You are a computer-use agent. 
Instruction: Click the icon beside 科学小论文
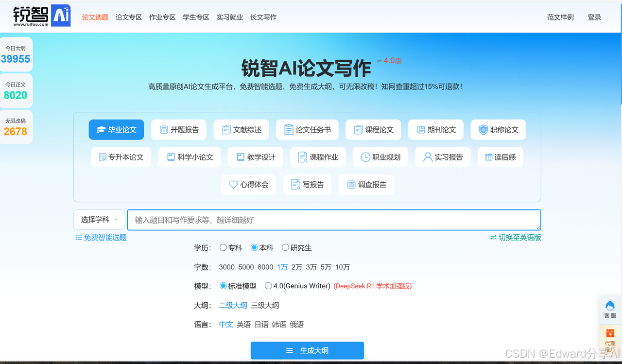pos(171,157)
